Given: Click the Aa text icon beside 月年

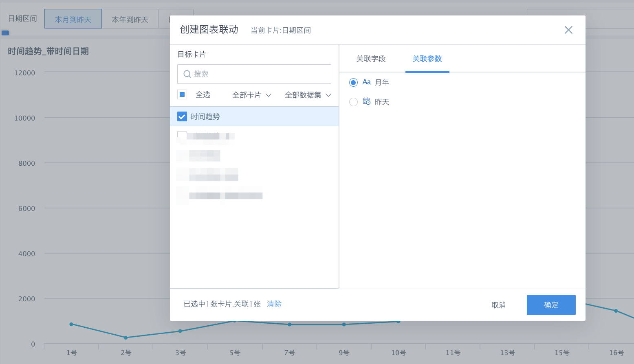Looking at the screenshot, I should [366, 82].
